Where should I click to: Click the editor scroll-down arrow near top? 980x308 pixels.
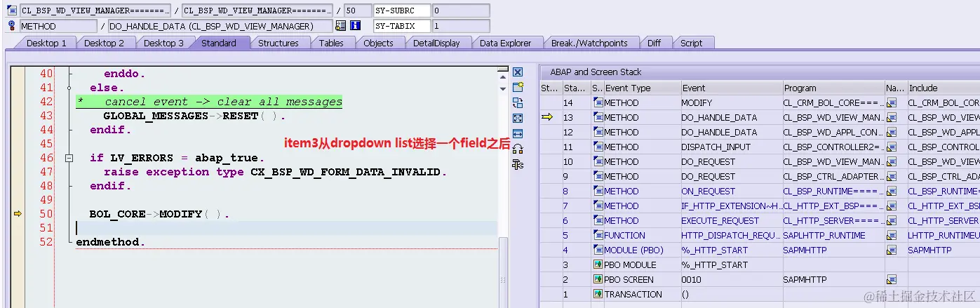[502, 89]
